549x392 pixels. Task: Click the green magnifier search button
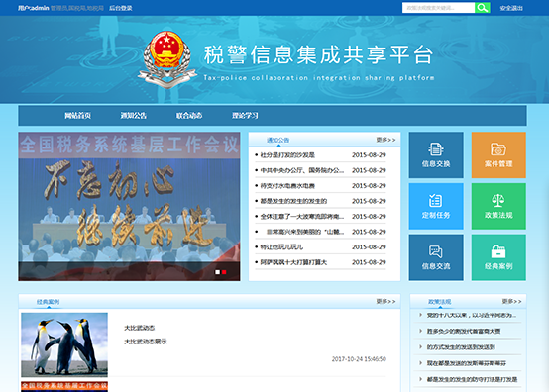[483, 8]
